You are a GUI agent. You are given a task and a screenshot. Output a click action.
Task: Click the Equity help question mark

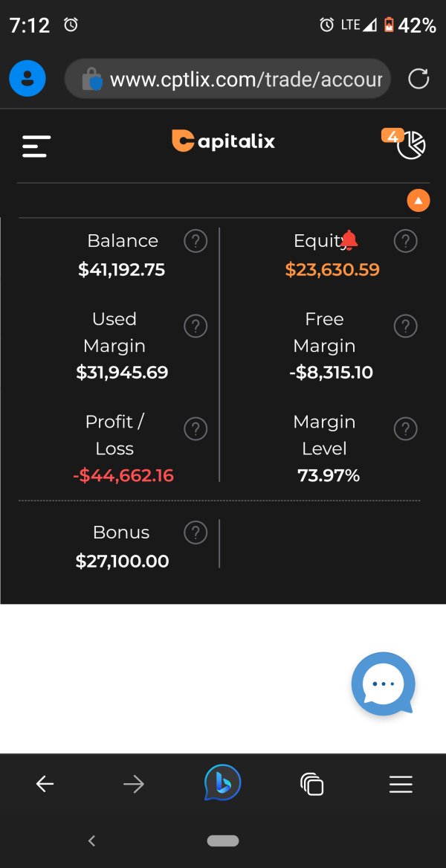pos(405,241)
